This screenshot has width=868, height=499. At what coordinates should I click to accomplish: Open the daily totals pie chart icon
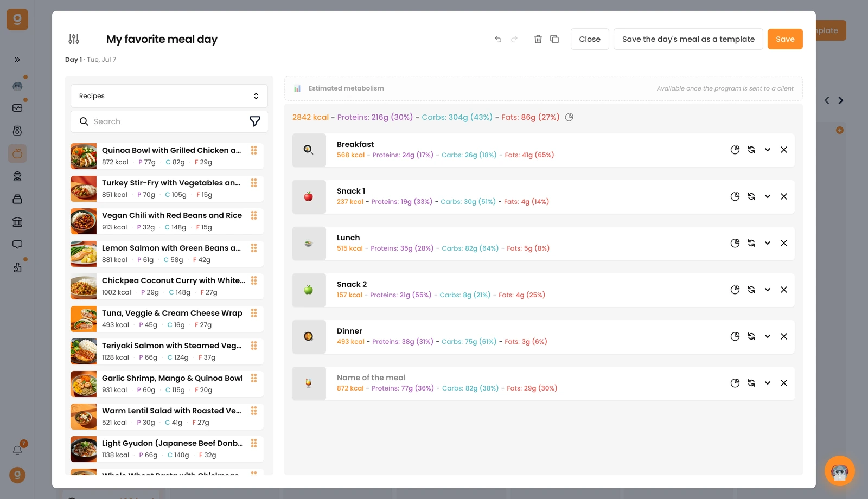[x=569, y=117]
